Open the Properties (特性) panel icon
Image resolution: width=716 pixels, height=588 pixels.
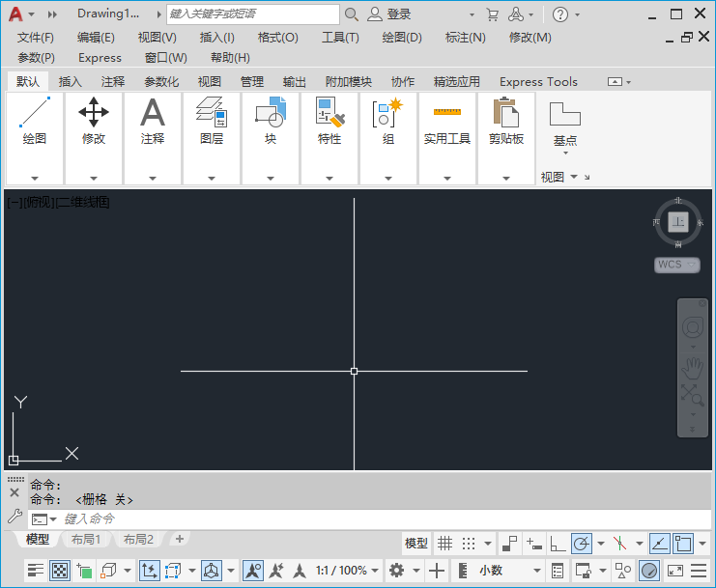[329, 112]
